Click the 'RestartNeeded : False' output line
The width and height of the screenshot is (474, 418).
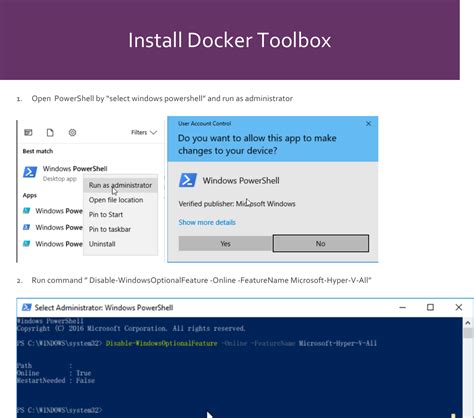click(x=56, y=380)
